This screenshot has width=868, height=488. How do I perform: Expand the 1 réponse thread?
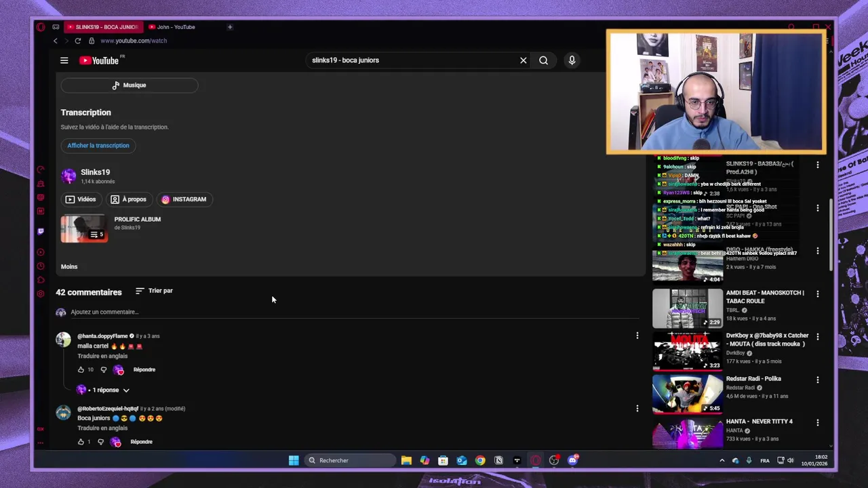pos(105,390)
